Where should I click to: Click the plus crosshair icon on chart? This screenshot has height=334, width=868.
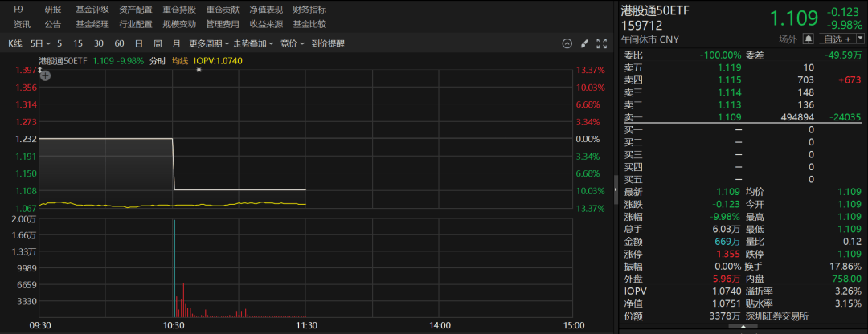click(45, 75)
